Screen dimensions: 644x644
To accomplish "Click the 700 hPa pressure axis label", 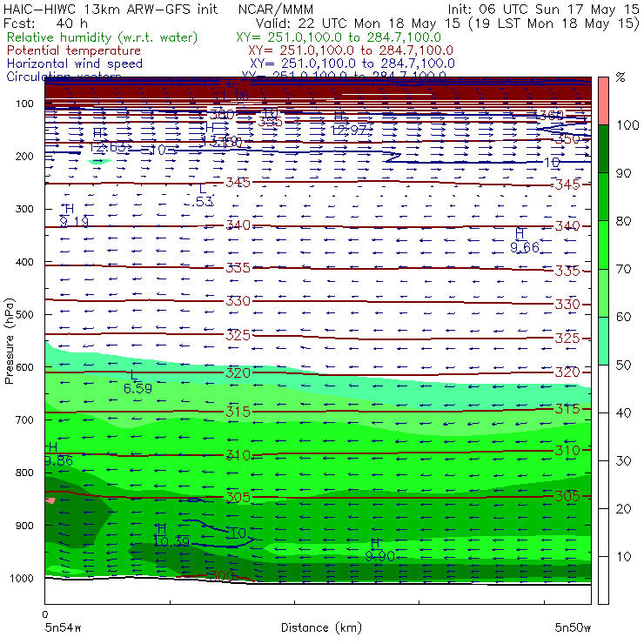I will [x=24, y=420].
